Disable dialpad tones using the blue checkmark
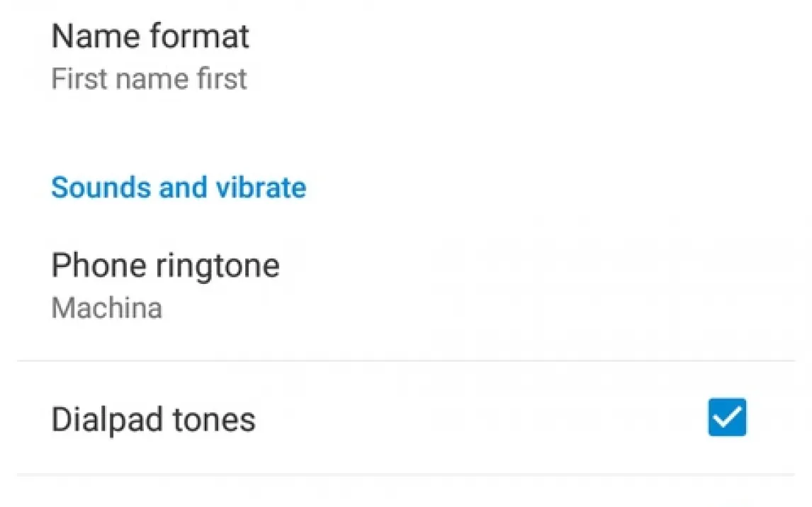Screen dimensions: 812x507 click(727, 417)
